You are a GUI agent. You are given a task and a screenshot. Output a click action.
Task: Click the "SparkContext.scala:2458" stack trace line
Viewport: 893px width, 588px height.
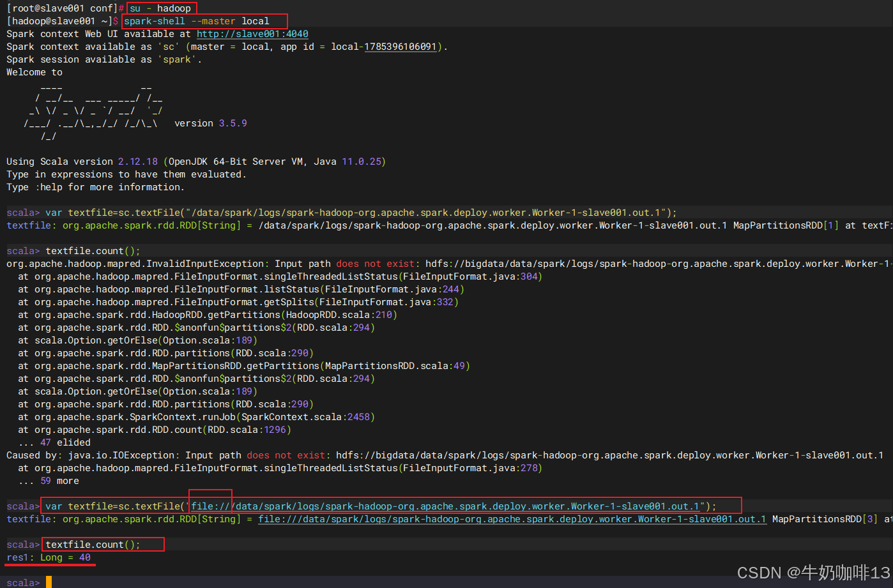196,417
